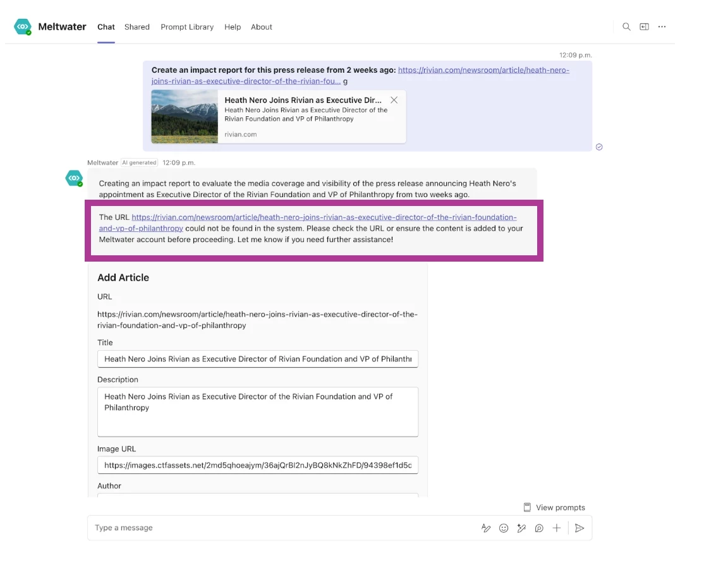
Task: Click the article URL text under Add Article
Action: [257, 320]
